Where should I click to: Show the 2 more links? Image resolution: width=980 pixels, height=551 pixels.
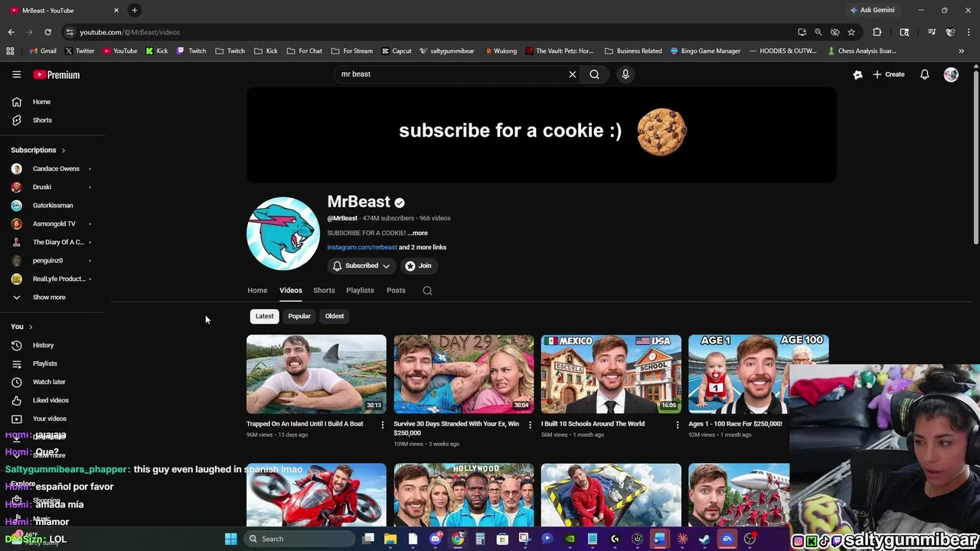pos(423,247)
